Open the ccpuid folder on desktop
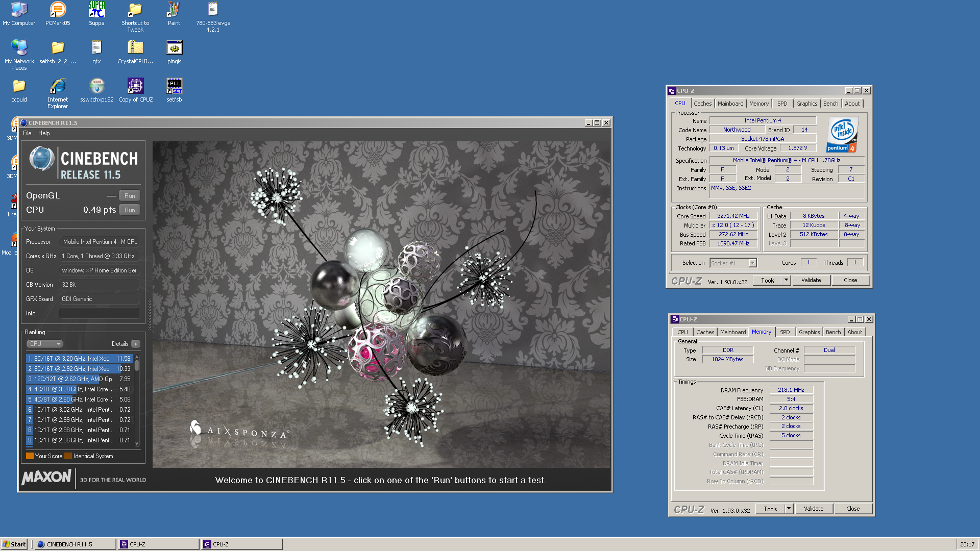 point(19,90)
